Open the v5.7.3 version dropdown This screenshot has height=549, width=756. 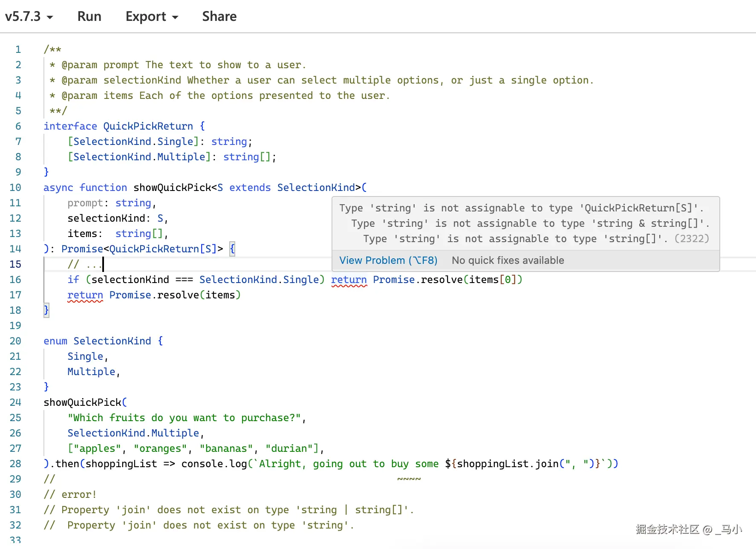[x=29, y=17]
